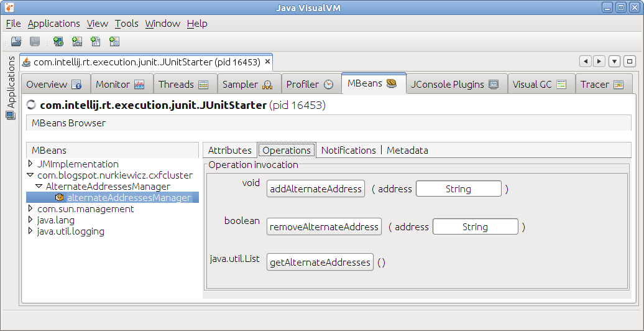Open the Window menu
The width and height of the screenshot is (644, 331).
(x=163, y=24)
